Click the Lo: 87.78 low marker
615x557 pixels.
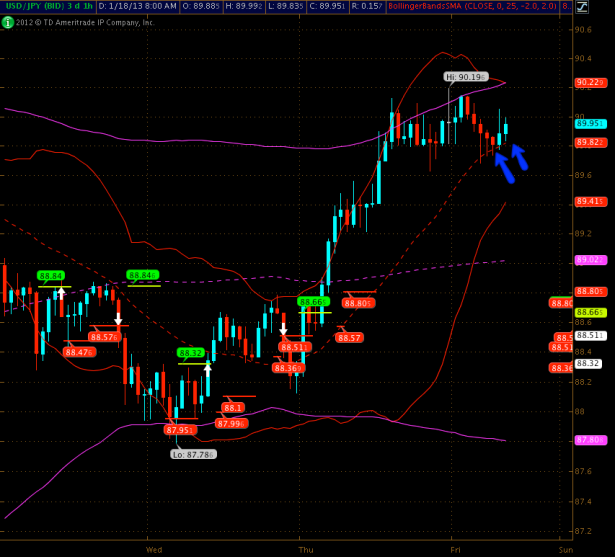(x=193, y=454)
